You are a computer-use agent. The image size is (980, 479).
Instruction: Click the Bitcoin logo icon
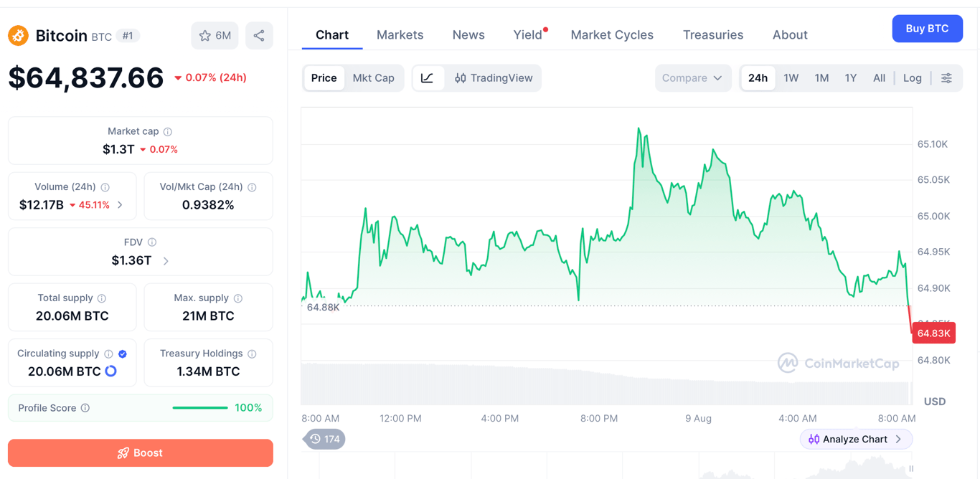click(x=18, y=35)
